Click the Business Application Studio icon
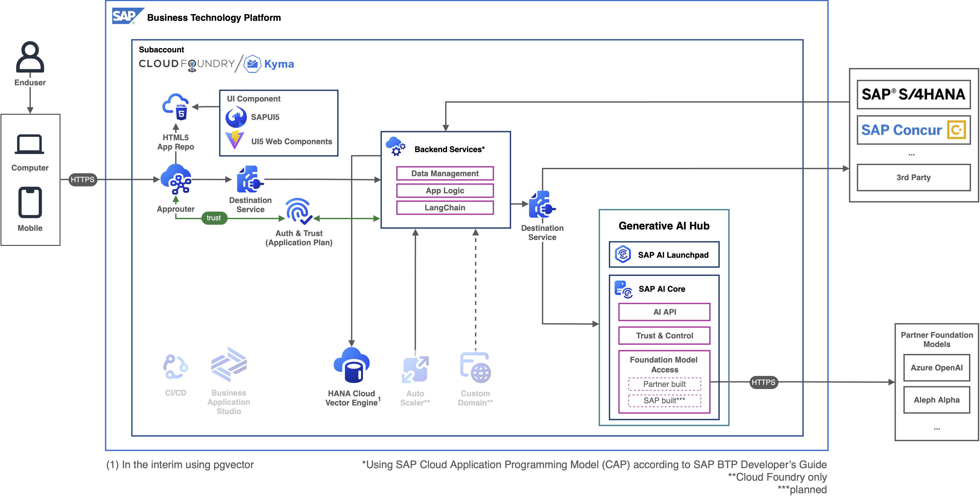The image size is (980, 503). [x=229, y=364]
